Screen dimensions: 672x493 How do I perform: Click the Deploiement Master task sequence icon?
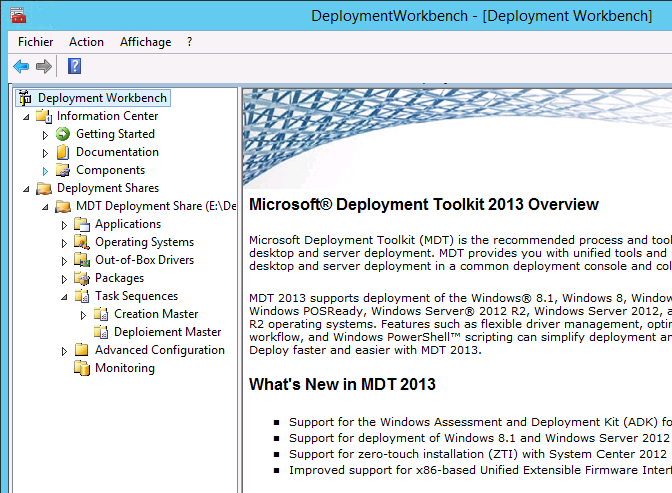101,332
